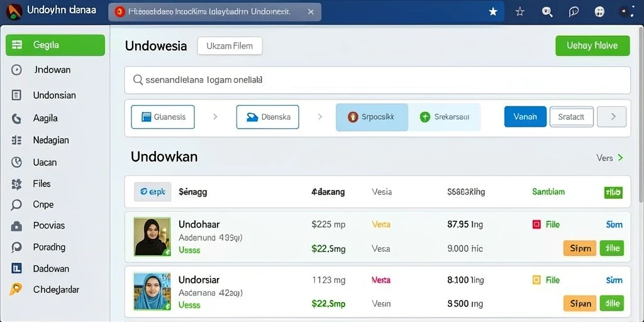This screenshot has height=322, width=644.
Task: Close the browser tab with the red icon
Action: [x=311, y=12]
